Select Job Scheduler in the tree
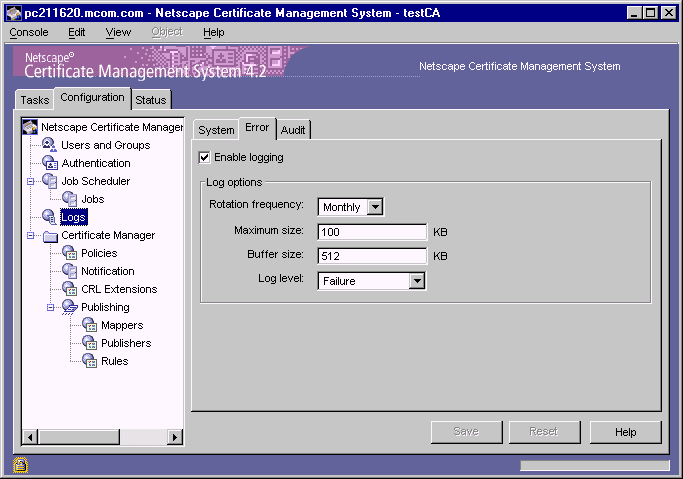Image resolution: width=683 pixels, height=479 pixels. point(95,181)
